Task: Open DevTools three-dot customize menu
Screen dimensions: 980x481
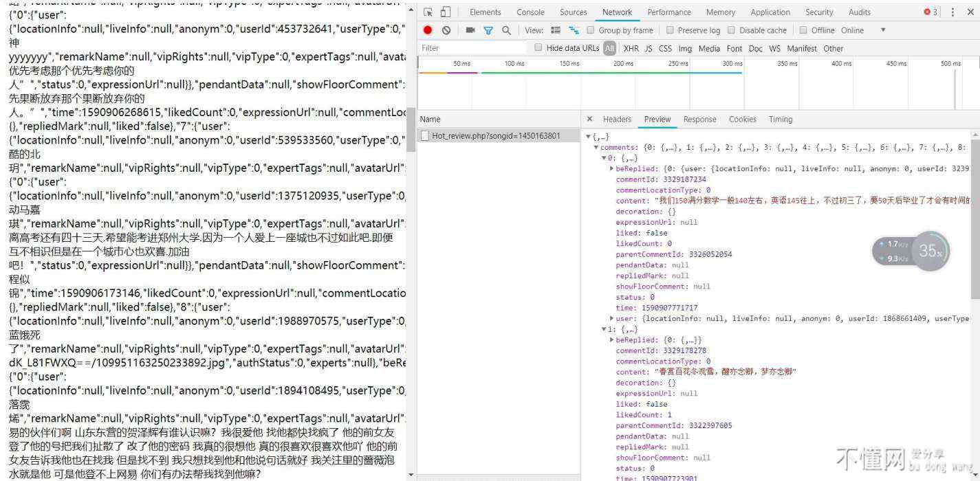Action: tap(952, 12)
